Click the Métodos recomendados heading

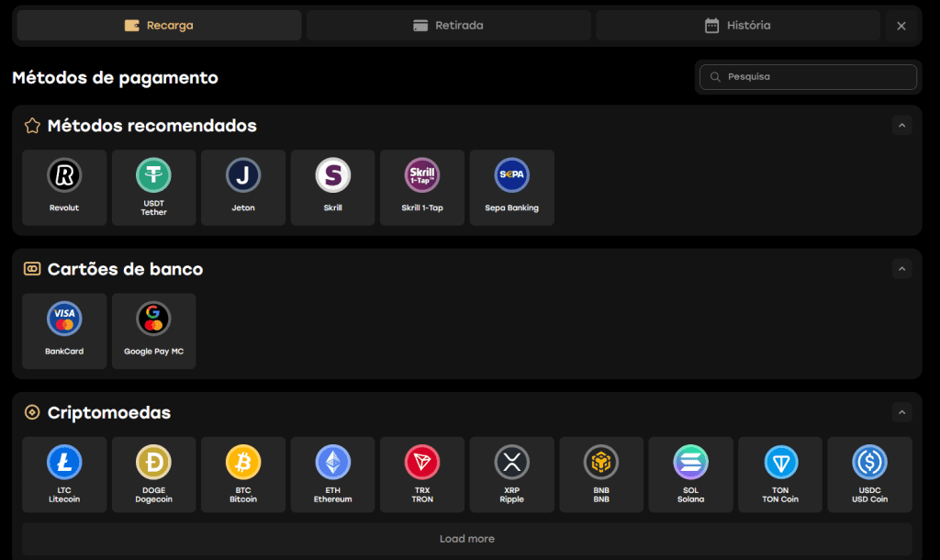(151, 125)
